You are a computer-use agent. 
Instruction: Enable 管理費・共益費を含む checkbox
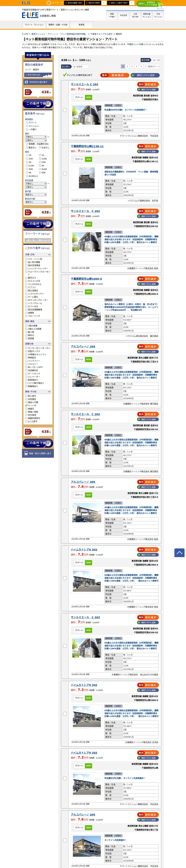(27, 144)
